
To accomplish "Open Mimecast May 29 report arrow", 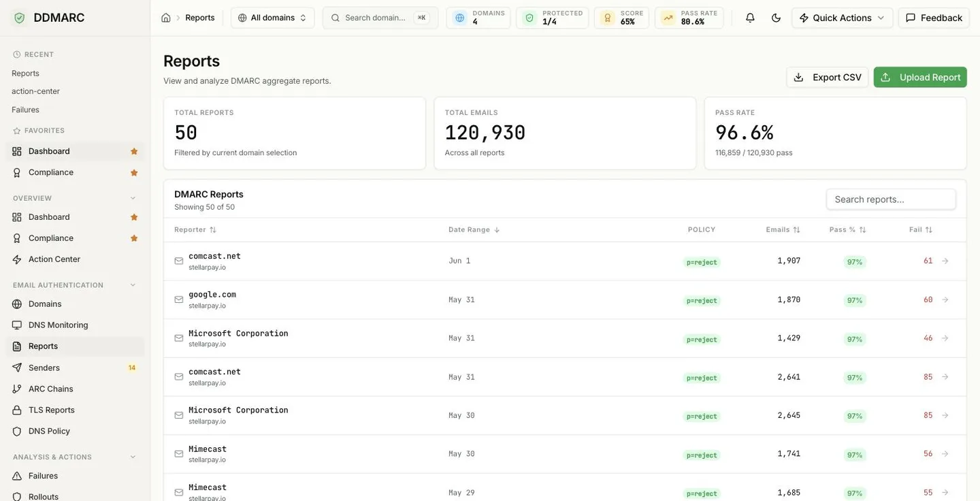I will coord(945,492).
